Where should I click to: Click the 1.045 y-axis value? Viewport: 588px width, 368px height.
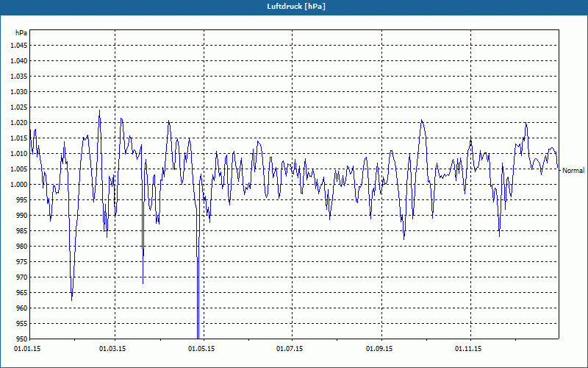[19, 46]
